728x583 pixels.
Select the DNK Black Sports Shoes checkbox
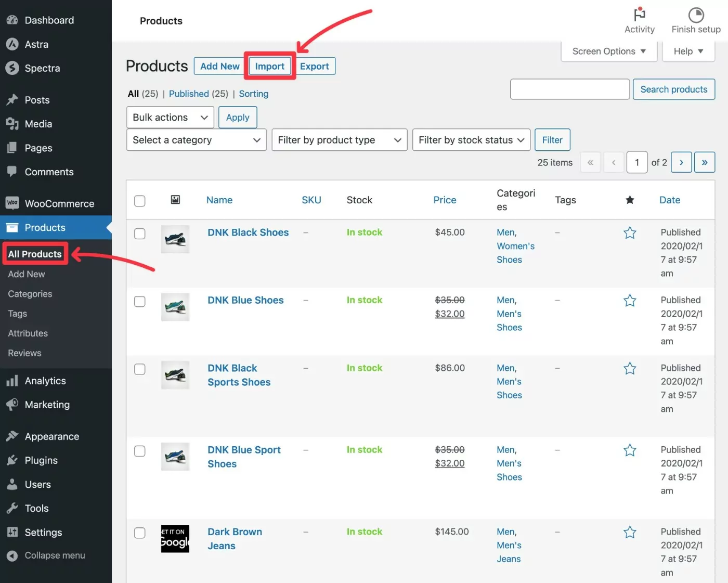click(140, 369)
